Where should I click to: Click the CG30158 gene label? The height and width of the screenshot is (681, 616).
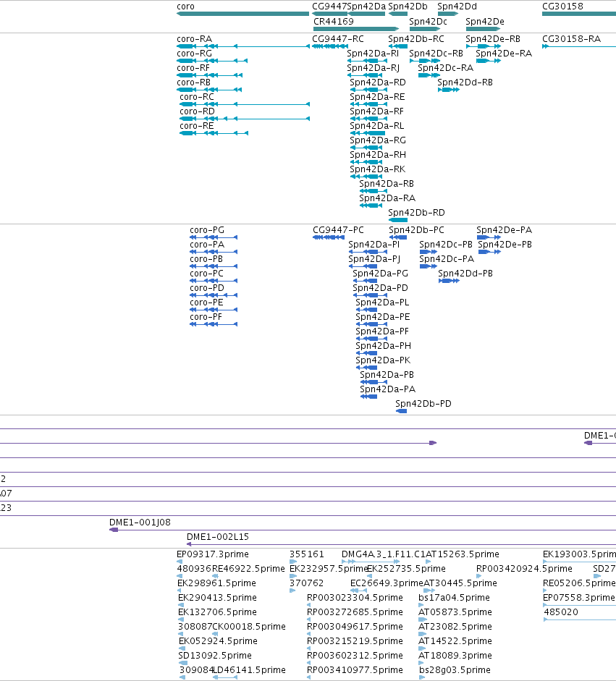click(x=562, y=6)
